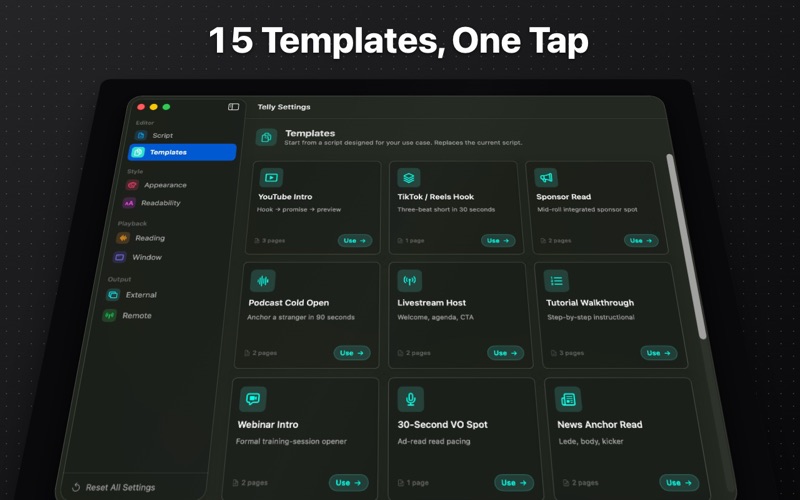Click the Tutorial Walkthrough list icon
800x500 pixels.
(x=556, y=281)
